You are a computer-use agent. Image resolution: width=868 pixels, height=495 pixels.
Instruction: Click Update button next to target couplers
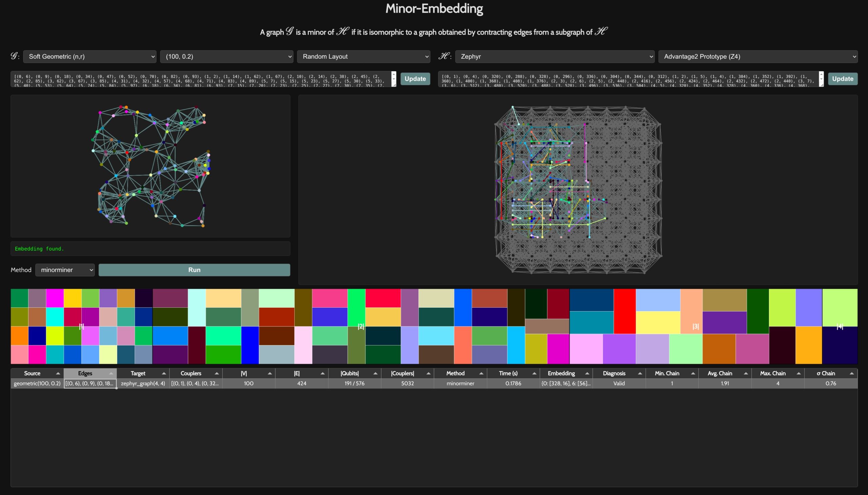click(x=843, y=79)
